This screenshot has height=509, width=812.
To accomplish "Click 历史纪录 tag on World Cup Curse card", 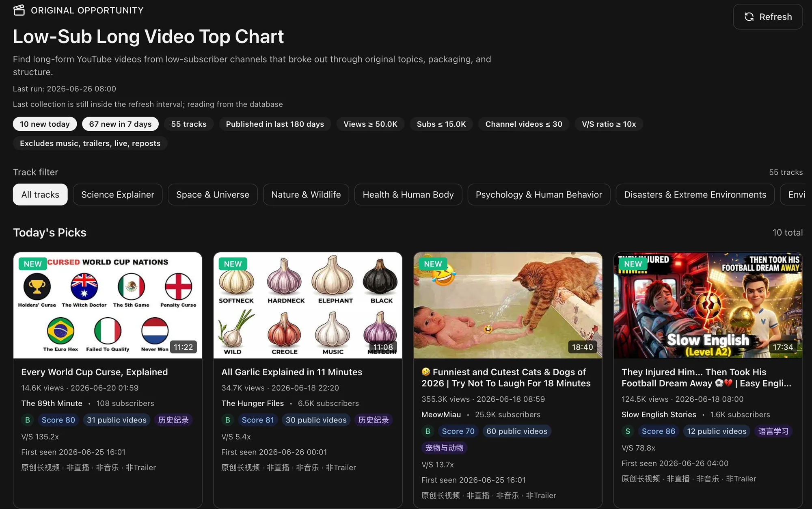I will click(x=173, y=420).
